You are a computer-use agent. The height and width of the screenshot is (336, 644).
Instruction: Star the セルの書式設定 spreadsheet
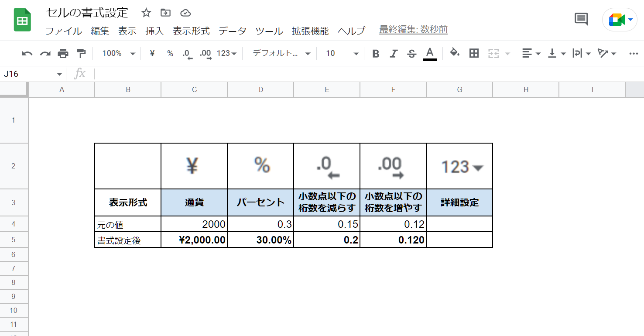[x=146, y=13]
